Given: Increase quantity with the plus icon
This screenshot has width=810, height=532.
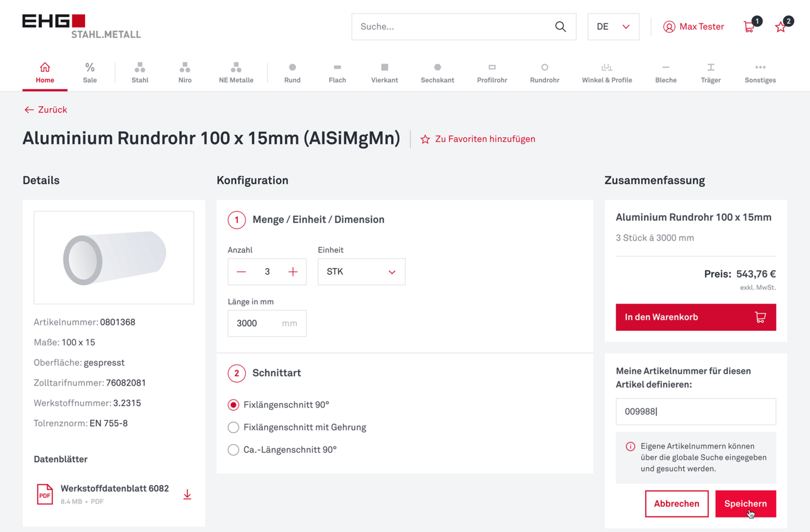Looking at the screenshot, I should coord(293,272).
